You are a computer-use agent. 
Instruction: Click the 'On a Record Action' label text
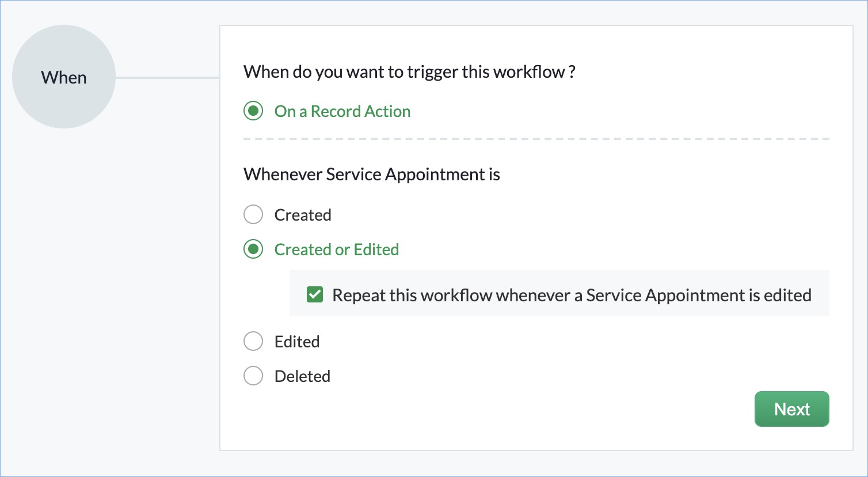point(342,111)
